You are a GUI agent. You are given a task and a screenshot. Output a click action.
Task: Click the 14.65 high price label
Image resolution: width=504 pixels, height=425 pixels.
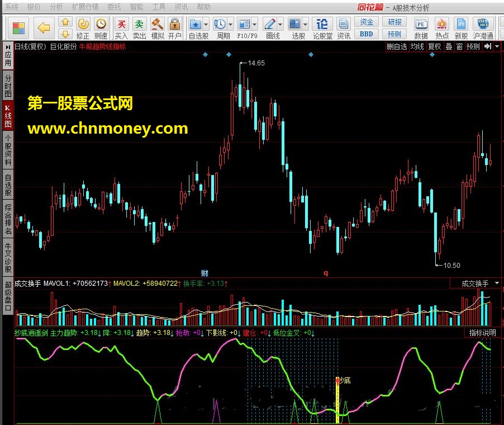click(256, 63)
